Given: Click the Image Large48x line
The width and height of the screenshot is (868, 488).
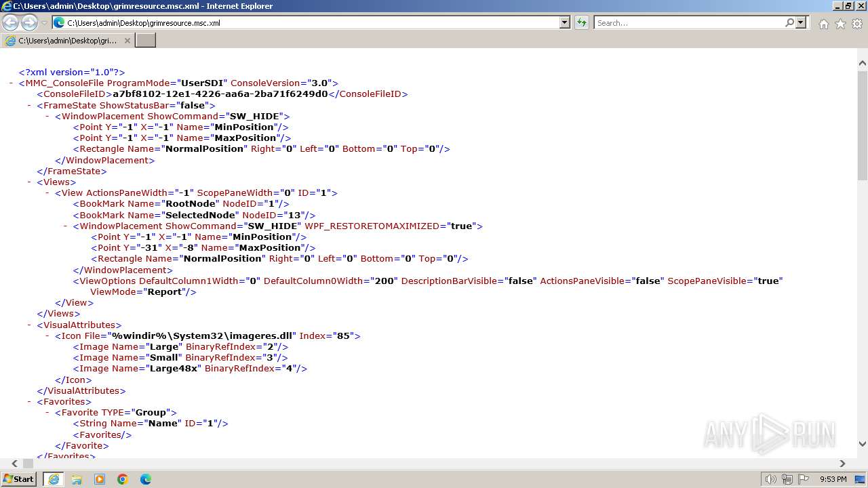Looking at the screenshot, I should (190, 368).
